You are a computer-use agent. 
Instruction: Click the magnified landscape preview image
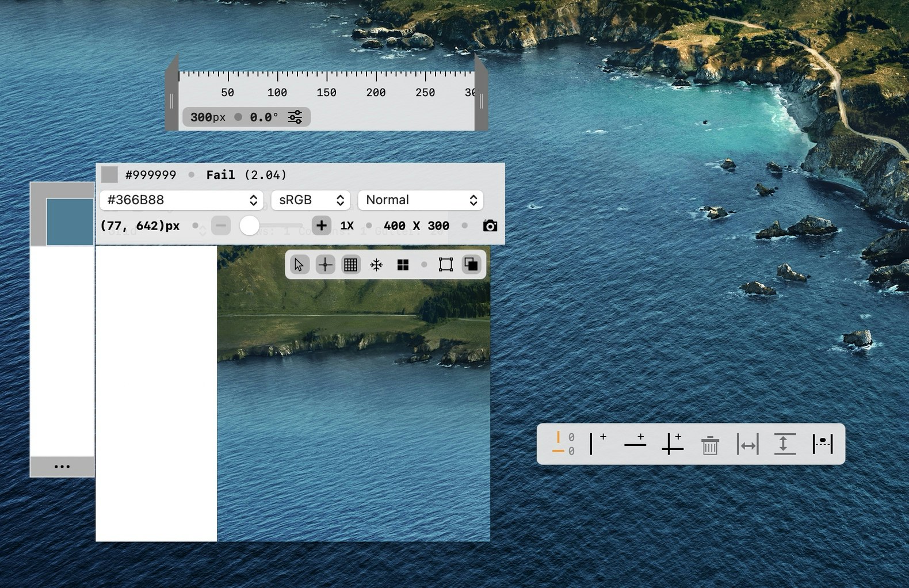[x=354, y=394]
